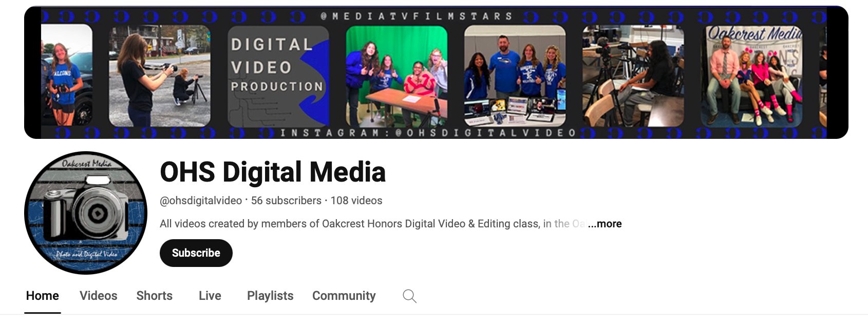Click the Oakcrest Media camera profile picture
868x322 pixels.
pos(86,213)
